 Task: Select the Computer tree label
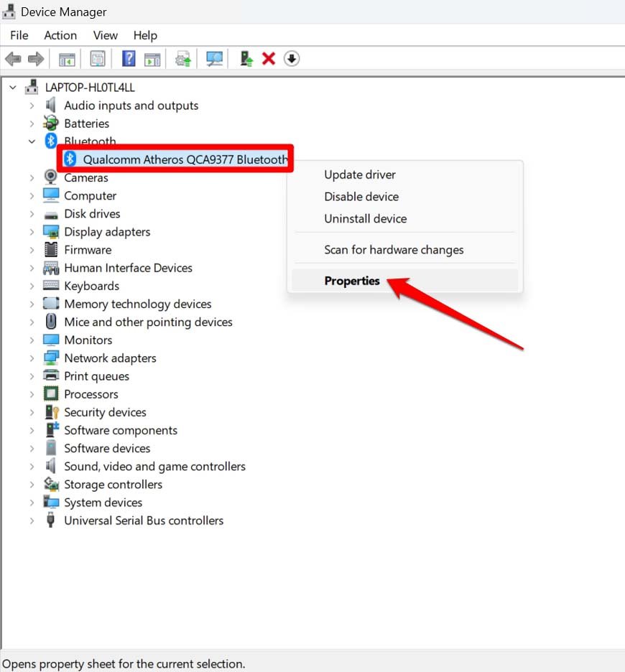pos(90,195)
